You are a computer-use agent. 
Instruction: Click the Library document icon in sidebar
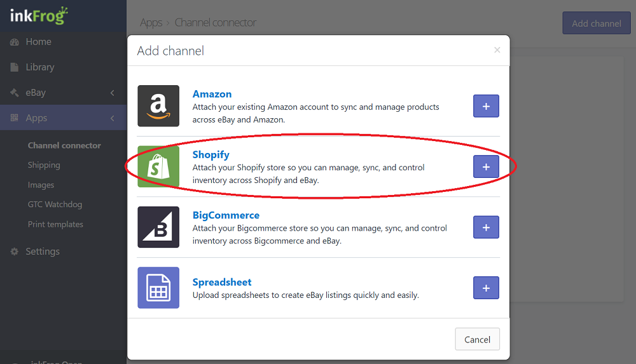click(x=15, y=67)
